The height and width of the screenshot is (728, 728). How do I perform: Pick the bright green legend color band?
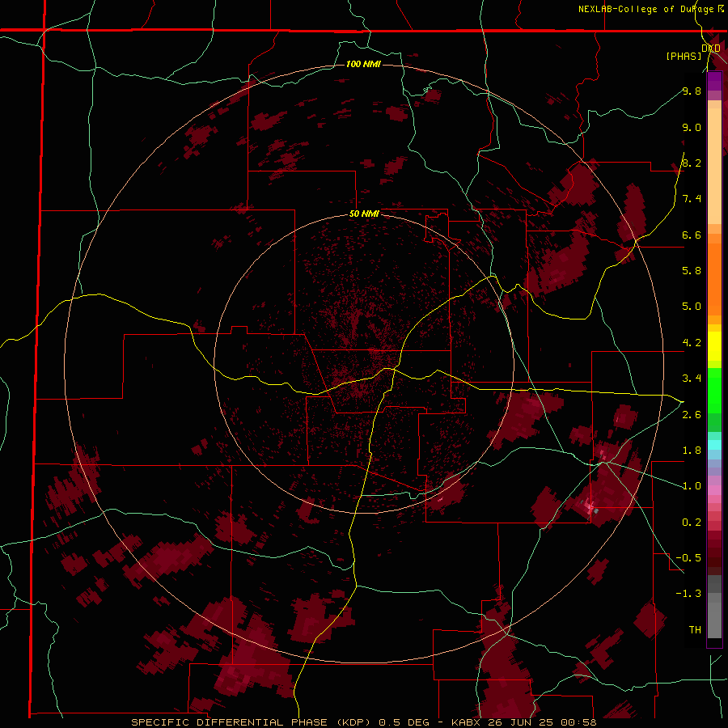click(x=714, y=390)
